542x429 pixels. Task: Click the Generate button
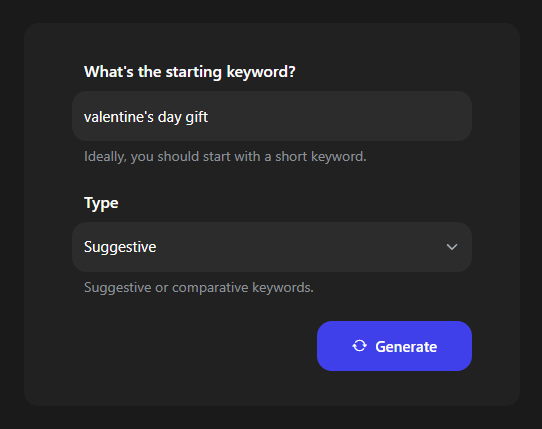point(394,346)
